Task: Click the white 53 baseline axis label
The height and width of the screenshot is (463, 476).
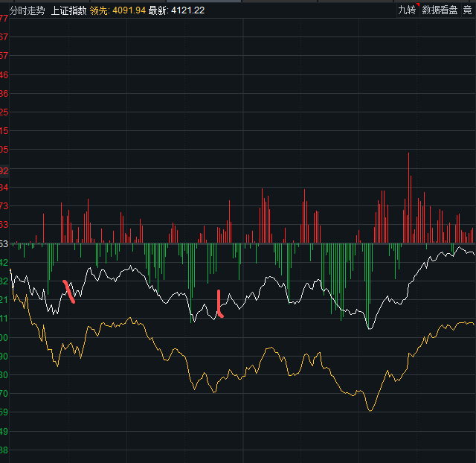Action: (4, 244)
